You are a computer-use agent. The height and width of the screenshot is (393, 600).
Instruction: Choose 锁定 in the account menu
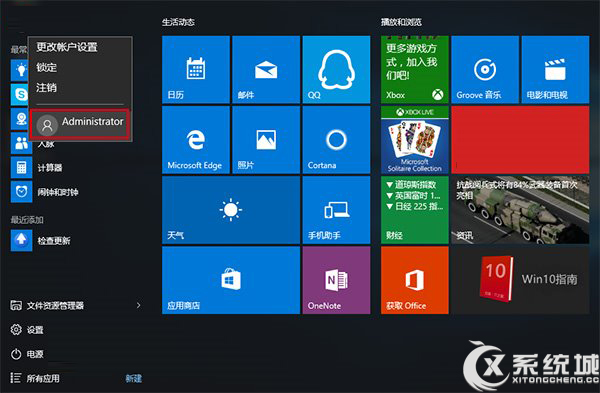click(x=46, y=67)
